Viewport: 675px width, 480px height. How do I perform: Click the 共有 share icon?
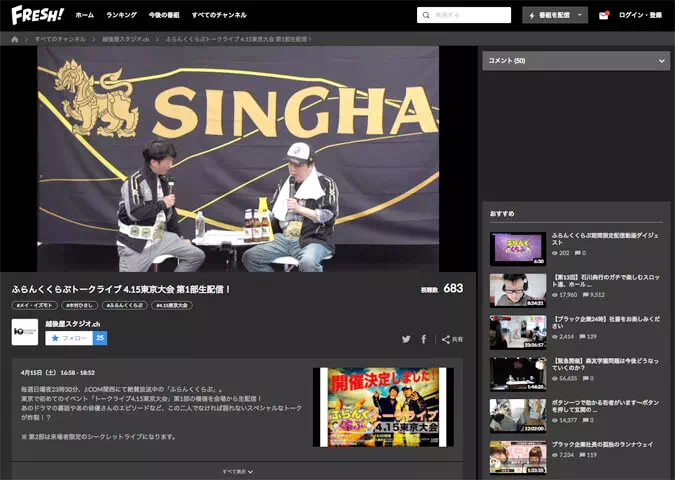pos(452,339)
